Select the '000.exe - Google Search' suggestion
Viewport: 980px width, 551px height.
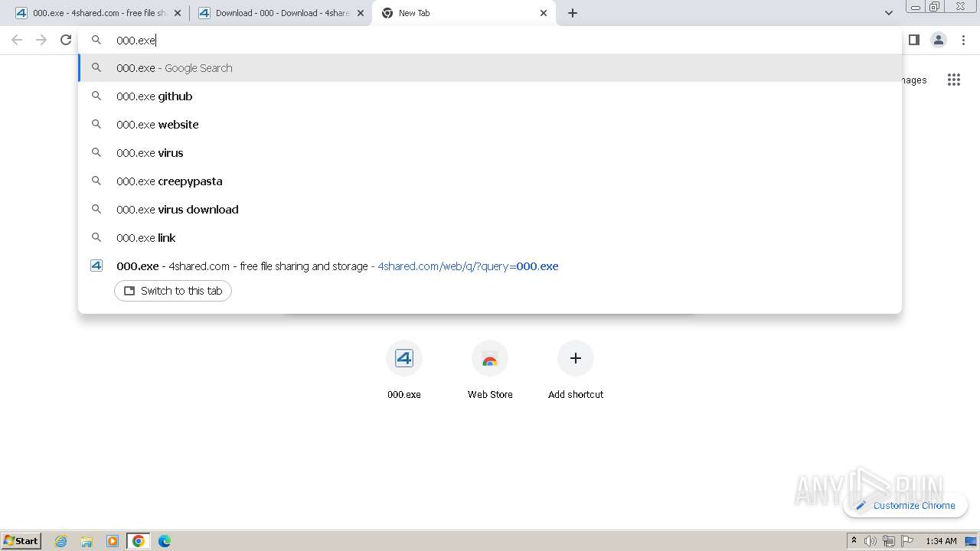490,68
